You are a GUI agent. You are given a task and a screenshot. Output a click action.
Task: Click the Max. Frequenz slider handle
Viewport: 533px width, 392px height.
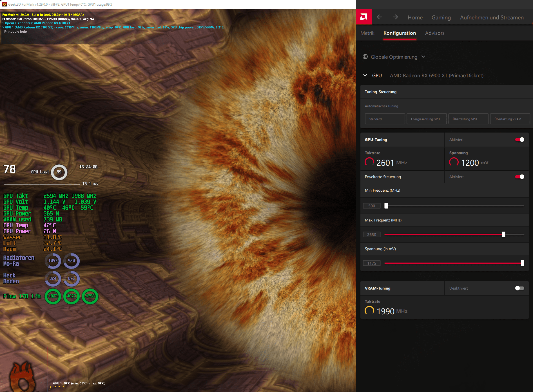click(503, 234)
